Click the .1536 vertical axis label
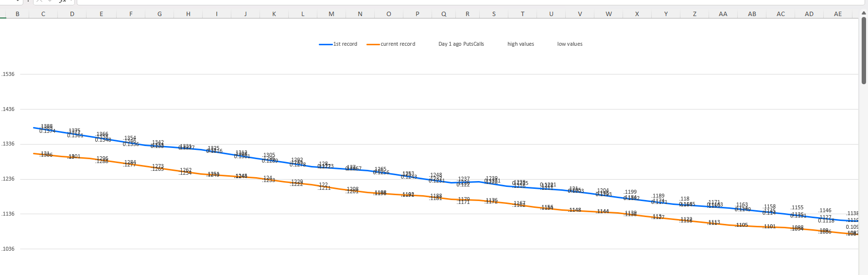Screen dimensions: 868x275 click(8, 74)
